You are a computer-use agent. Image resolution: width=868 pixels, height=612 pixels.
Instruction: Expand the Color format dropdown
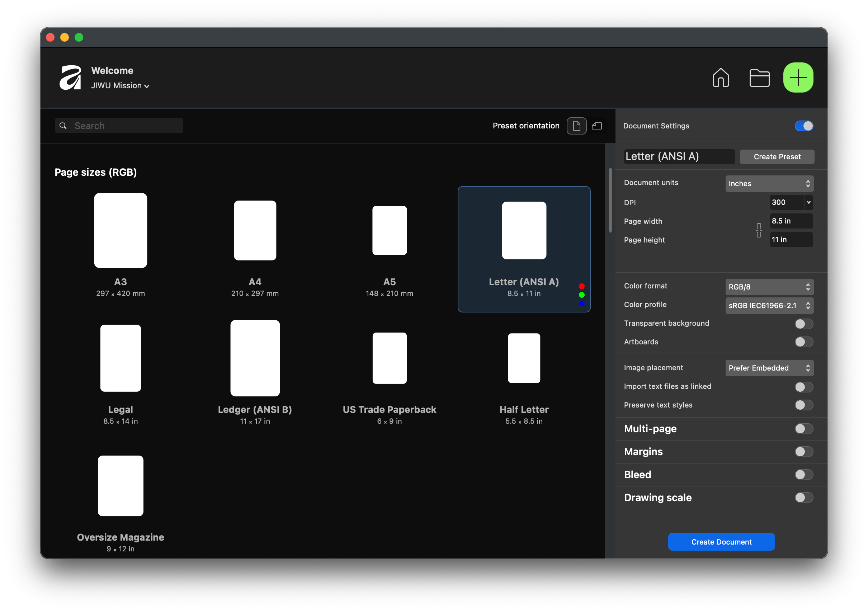[x=769, y=287]
